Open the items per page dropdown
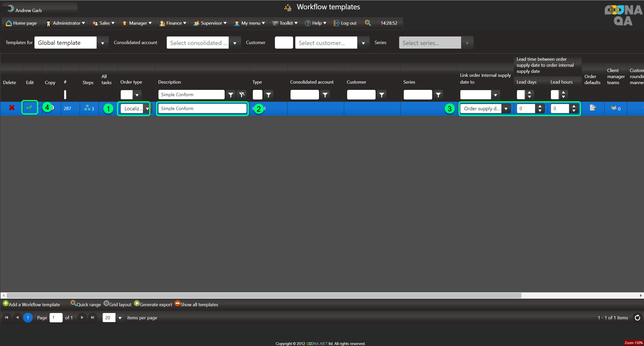 click(120, 318)
